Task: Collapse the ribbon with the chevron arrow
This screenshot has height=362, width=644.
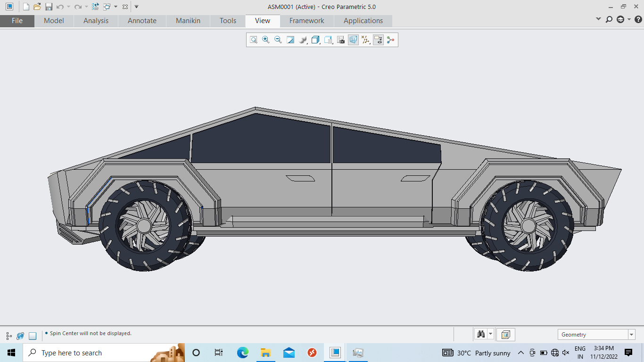Action: (x=598, y=19)
